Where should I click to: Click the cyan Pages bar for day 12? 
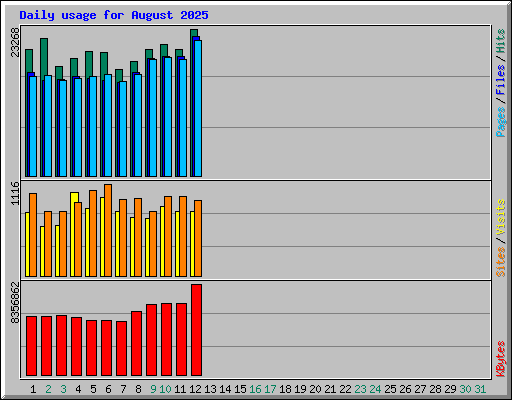198,108
